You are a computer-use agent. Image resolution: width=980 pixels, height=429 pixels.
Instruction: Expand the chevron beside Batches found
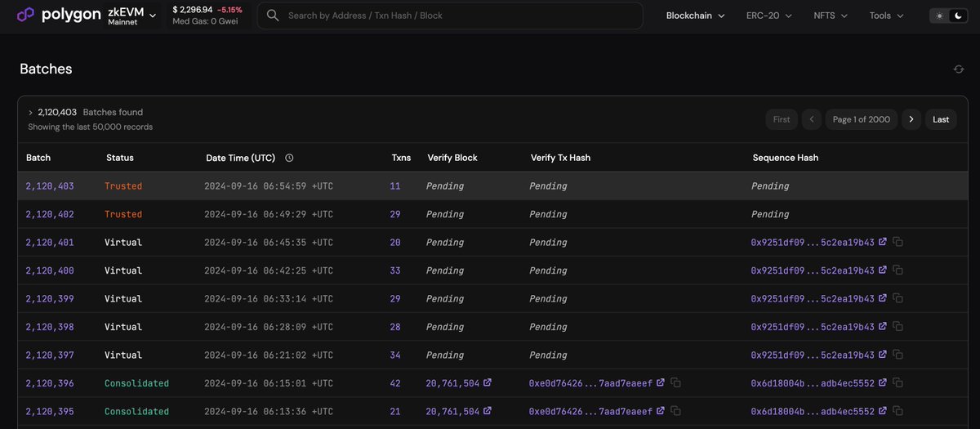(x=30, y=113)
